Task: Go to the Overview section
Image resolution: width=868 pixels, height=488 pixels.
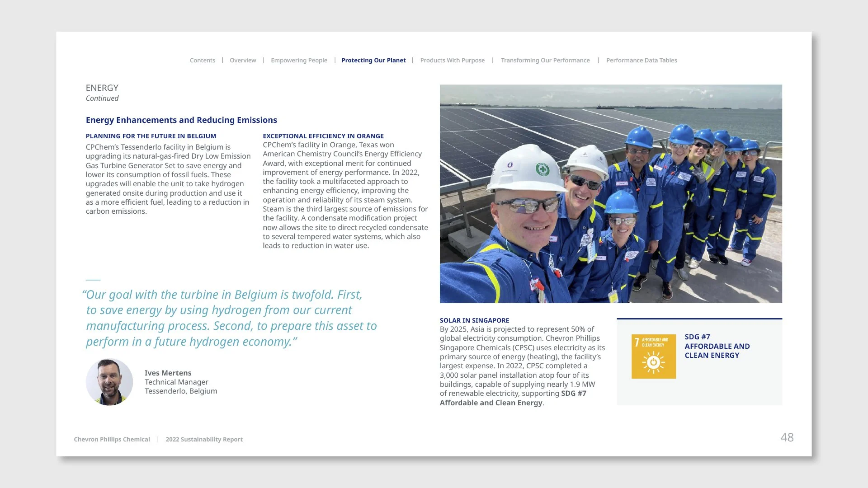Action: (x=243, y=60)
